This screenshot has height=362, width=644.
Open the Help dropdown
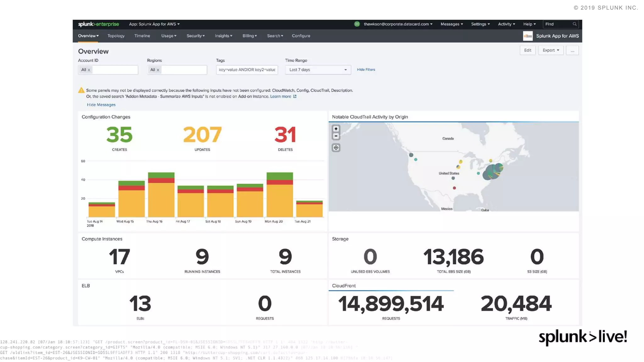[529, 24]
